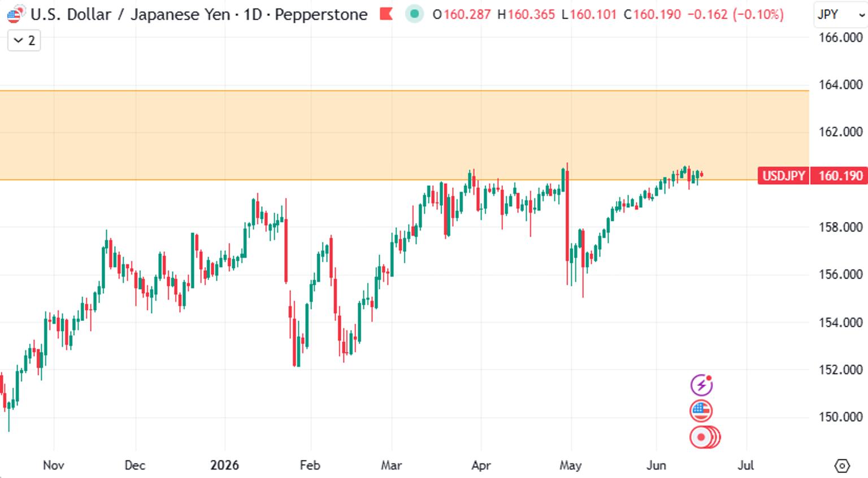The image size is (868, 478).
Task: Select the orange shaded resistance zone
Action: coord(404,136)
